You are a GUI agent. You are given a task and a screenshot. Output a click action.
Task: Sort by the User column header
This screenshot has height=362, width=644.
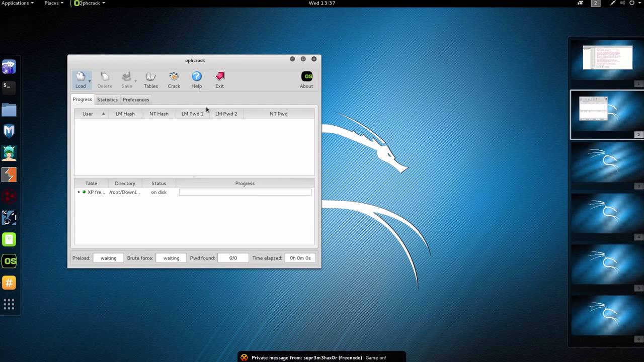point(91,114)
